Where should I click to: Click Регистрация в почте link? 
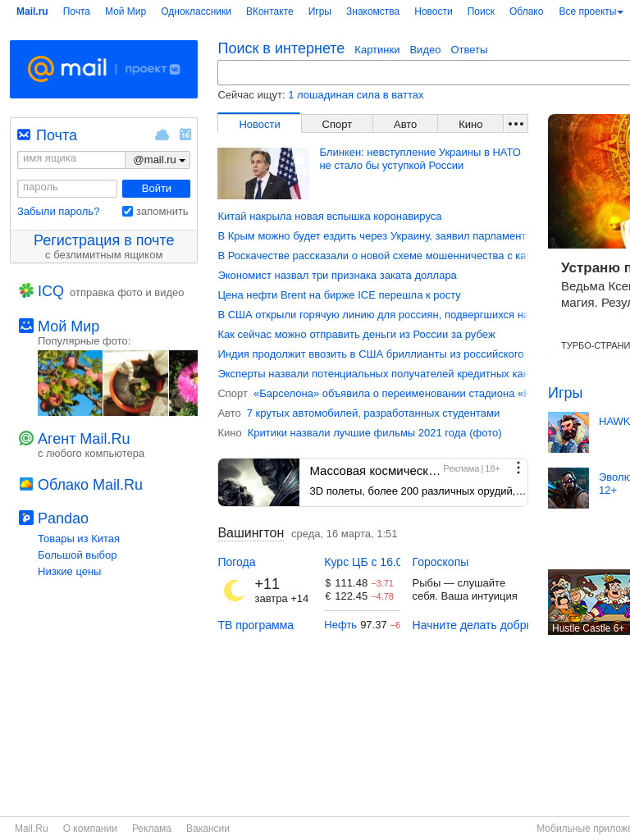(x=104, y=240)
